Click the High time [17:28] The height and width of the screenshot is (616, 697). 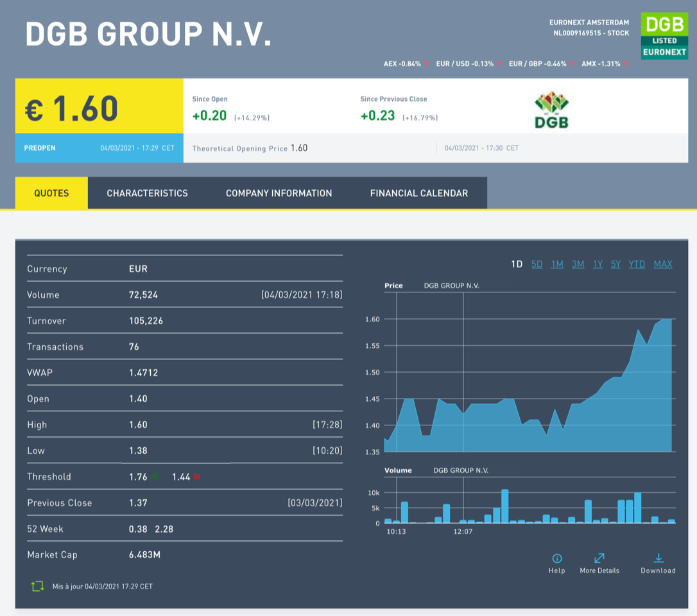(x=327, y=425)
